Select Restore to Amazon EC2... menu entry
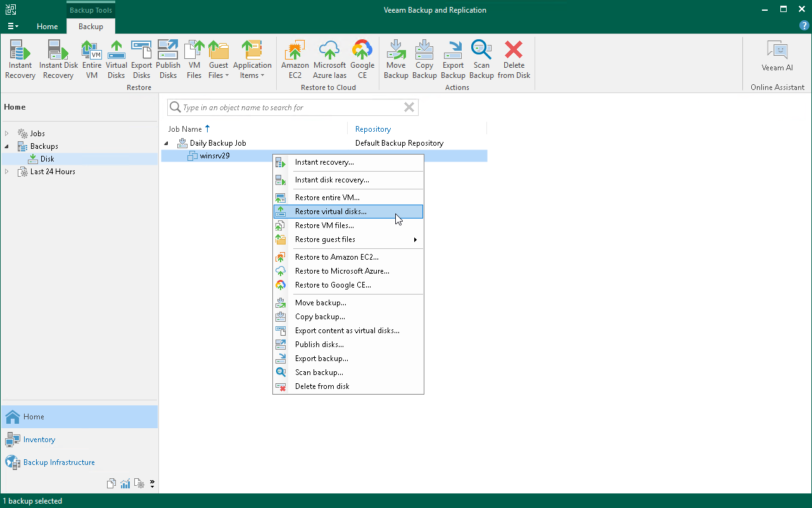This screenshot has height=508, width=812. 348,257
